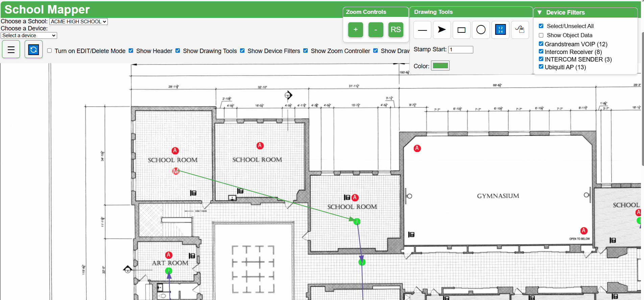This screenshot has width=644, height=300.
Task: Enable EDIT/Delete Mode checkbox
Action: [49, 51]
